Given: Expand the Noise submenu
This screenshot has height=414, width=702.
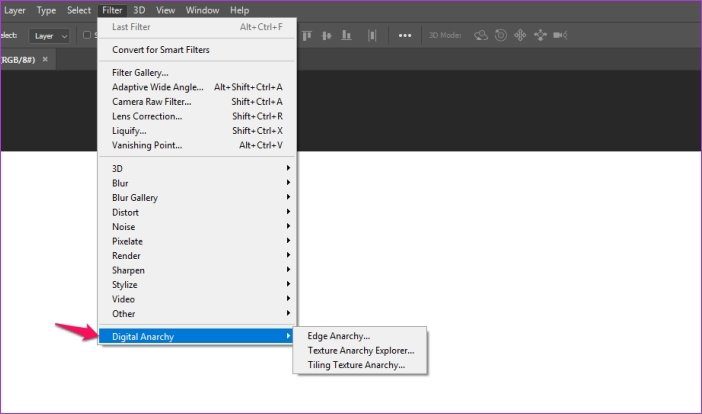Looking at the screenshot, I should [197, 226].
